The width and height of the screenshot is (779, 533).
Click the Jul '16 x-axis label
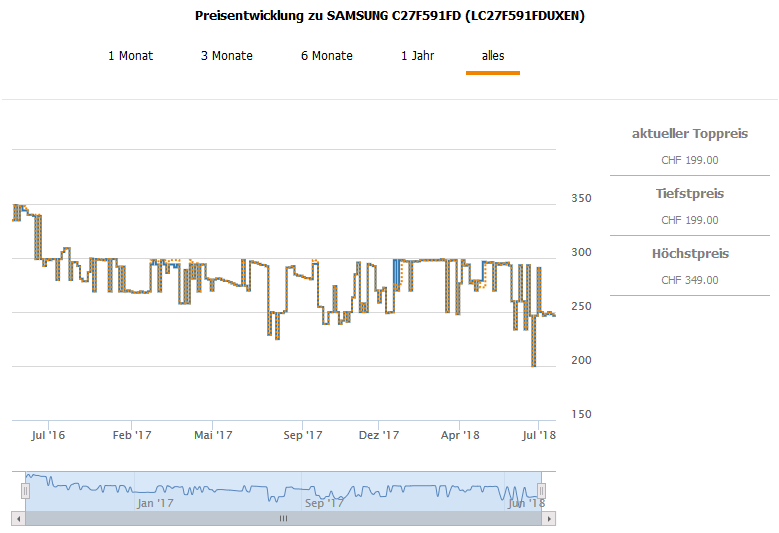(x=48, y=435)
